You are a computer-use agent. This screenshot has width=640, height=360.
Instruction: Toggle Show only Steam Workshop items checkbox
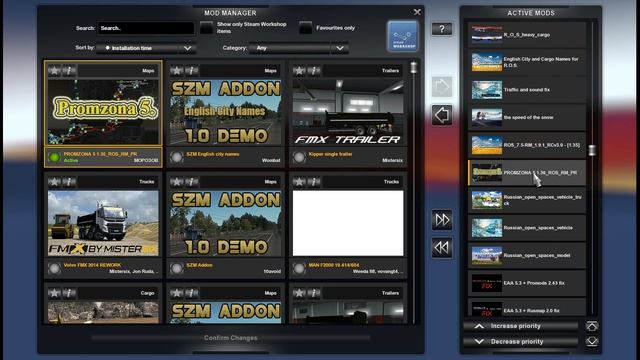207,28
